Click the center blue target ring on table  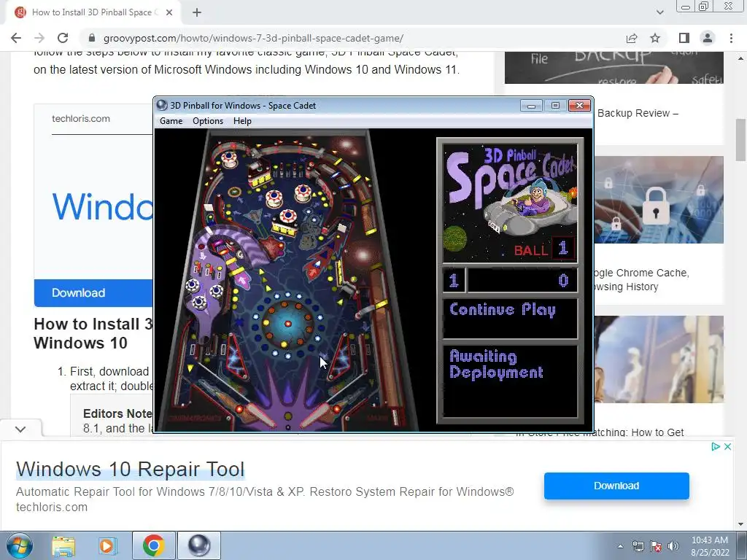[x=287, y=324]
